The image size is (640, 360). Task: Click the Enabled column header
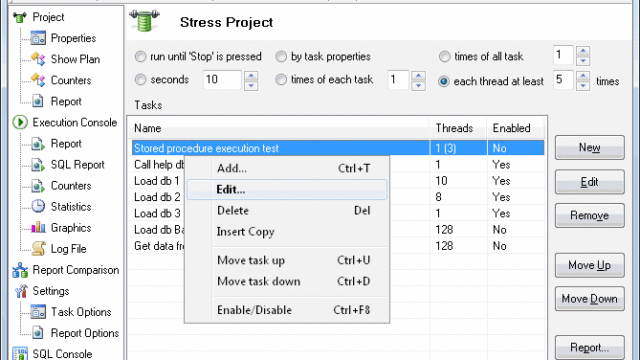coord(516,128)
